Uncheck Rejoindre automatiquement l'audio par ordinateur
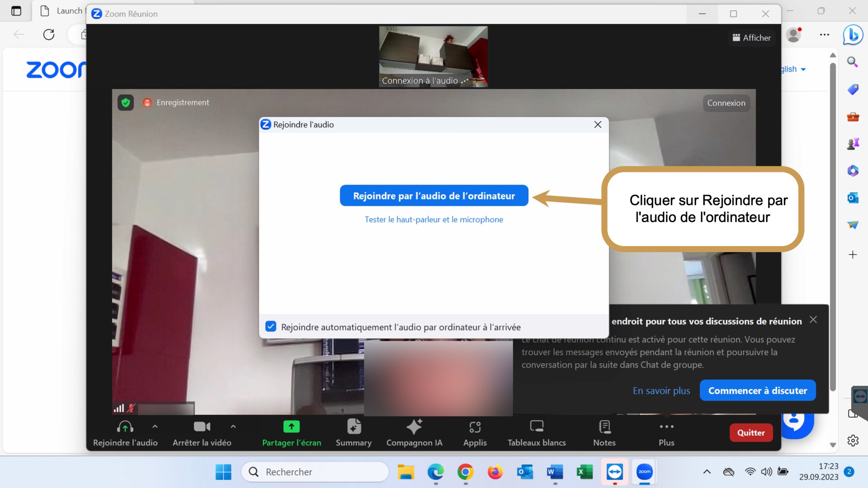Image resolution: width=868 pixels, height=488 pixels. click(271, 327)
